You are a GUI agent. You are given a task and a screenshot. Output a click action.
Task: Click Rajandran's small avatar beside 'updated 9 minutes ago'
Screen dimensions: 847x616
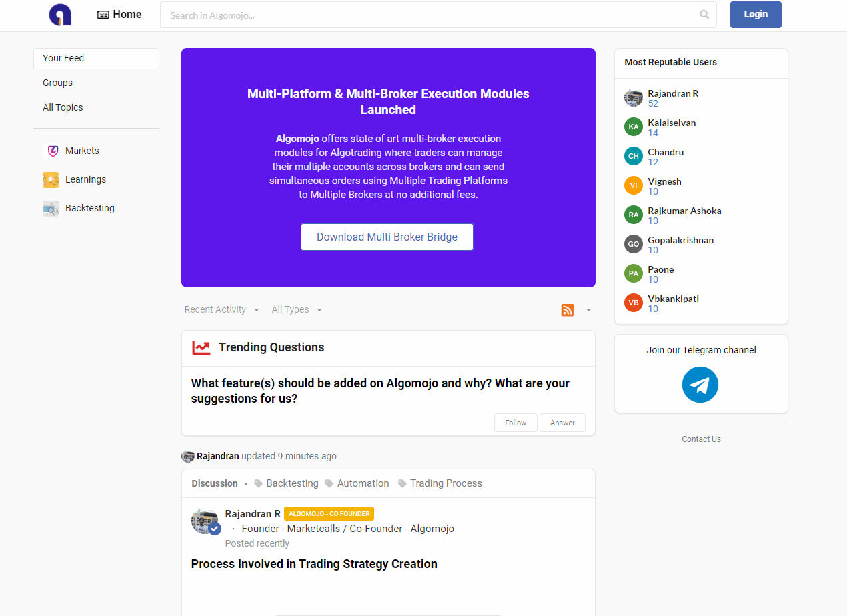coord(188,456)
